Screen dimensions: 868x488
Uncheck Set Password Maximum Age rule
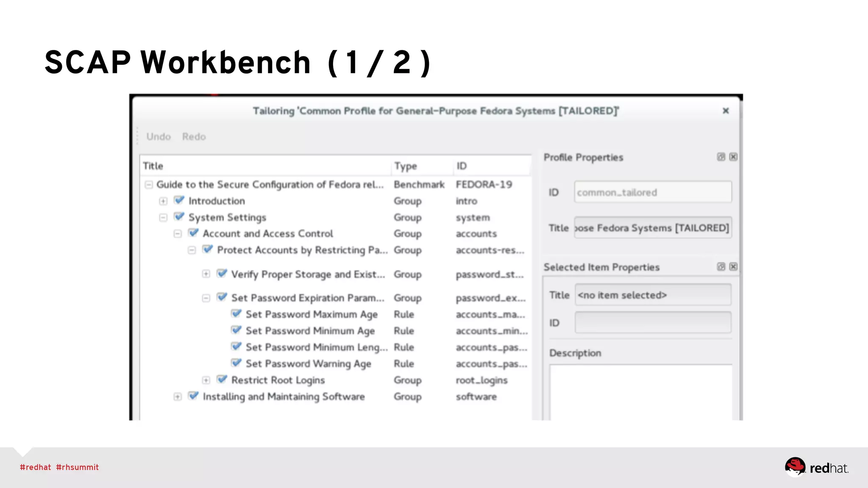tap(236, 314)
